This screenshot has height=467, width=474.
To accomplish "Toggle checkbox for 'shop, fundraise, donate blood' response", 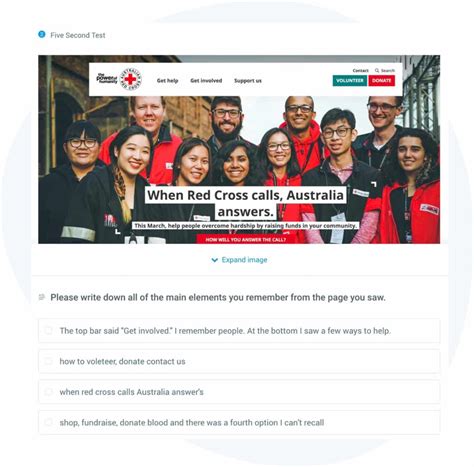I will (x=49, y=422).
